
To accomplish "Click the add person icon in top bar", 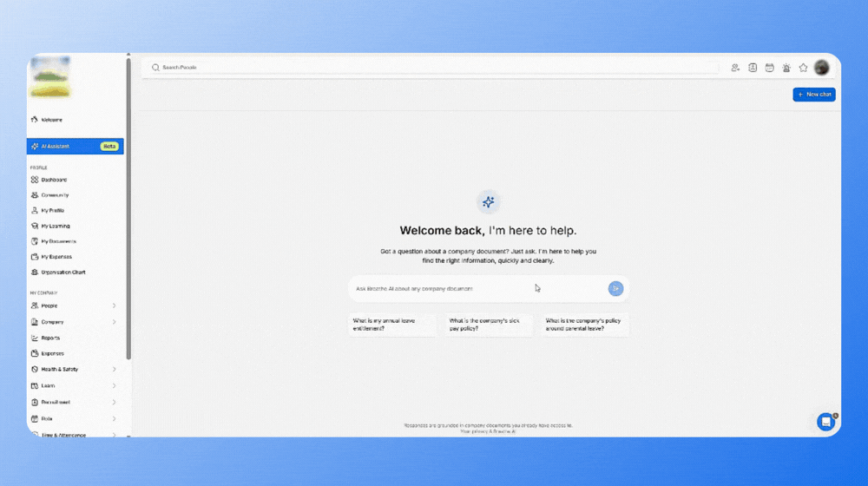I will click(735, 68).
